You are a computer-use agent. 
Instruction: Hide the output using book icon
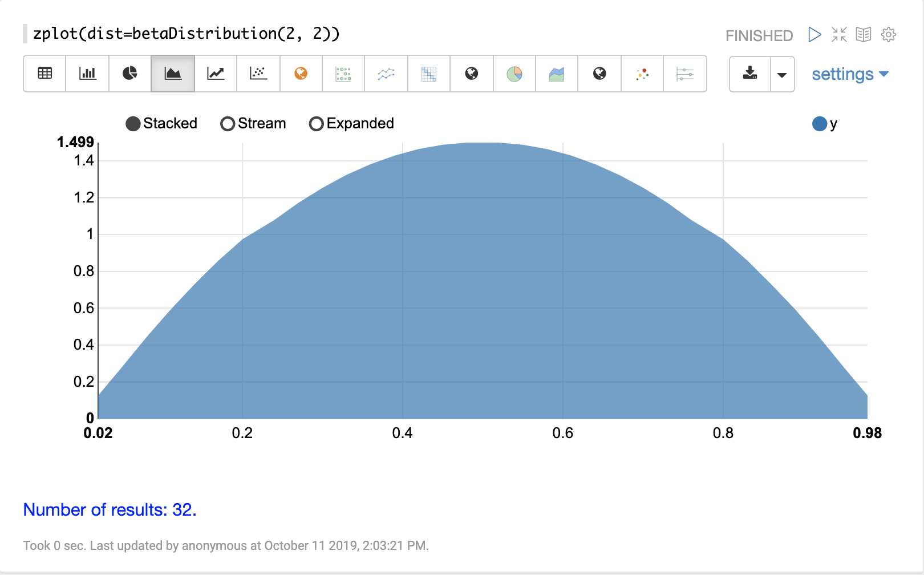tap(864, 35)
